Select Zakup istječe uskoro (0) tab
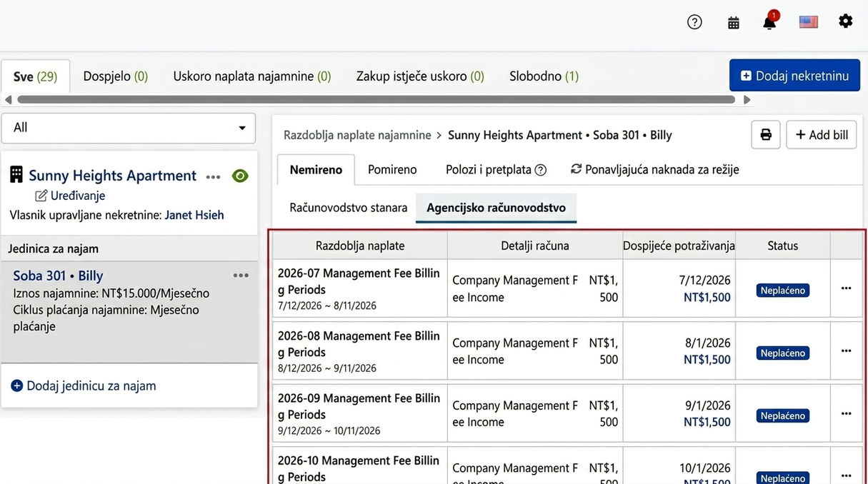Image resolution: width=868 pixels, height=484 pixels. [x=420, y=76]
